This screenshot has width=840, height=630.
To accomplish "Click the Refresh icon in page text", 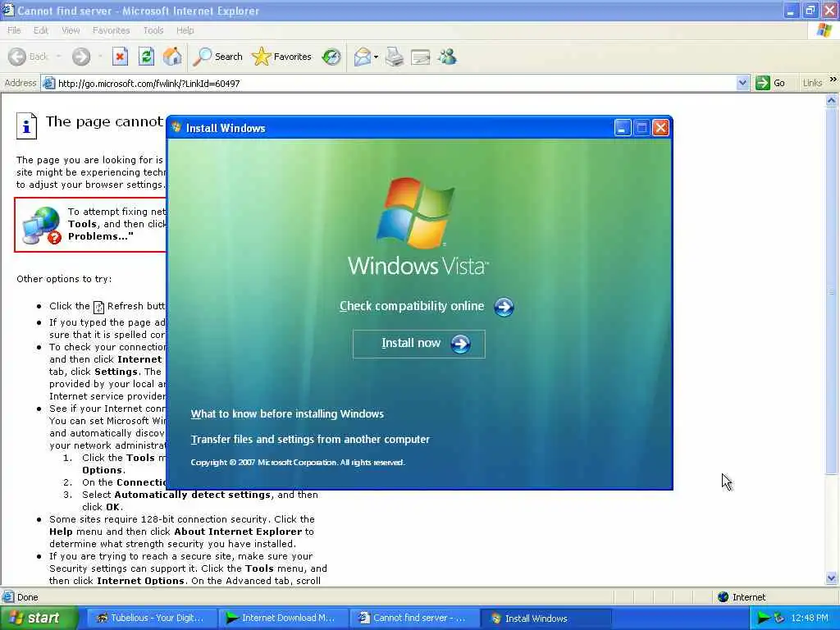I will click(x=98, y=307).
